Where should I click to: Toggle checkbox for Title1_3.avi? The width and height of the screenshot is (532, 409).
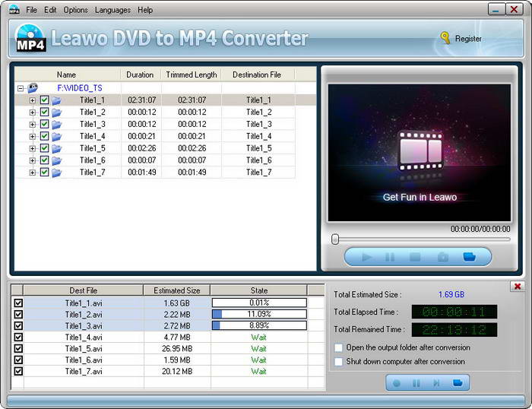18,325
